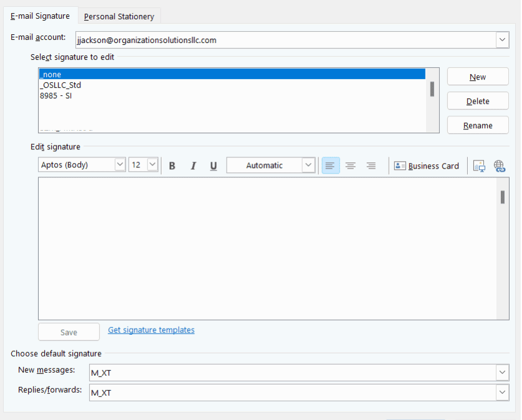
Task: Rename the selected signature
Action: tap(478, 125)
